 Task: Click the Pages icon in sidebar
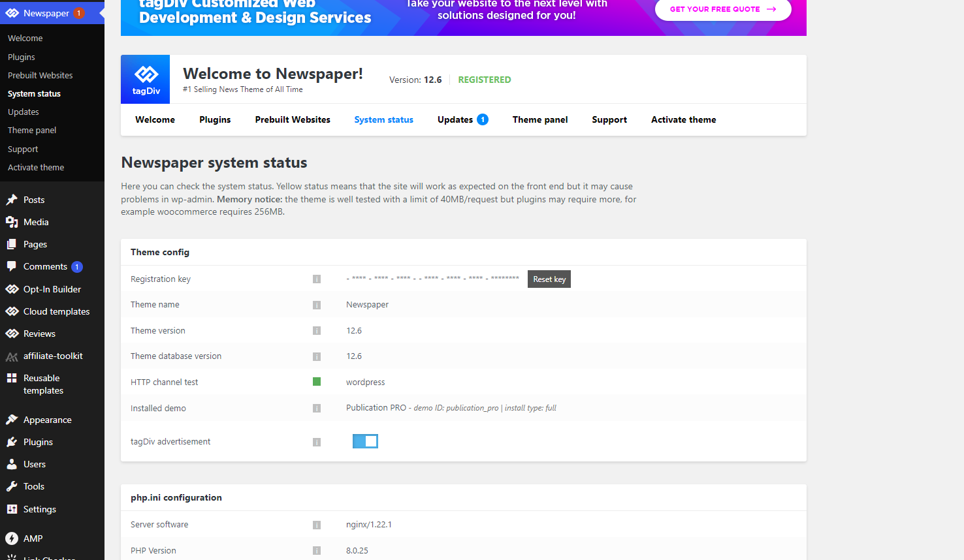click(12, 244)
